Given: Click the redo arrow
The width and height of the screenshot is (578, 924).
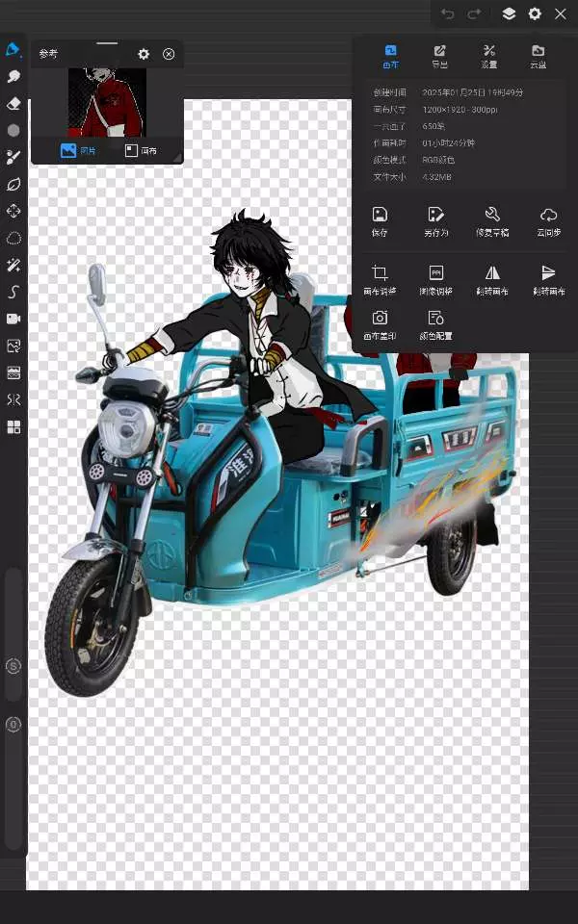Looking at the screenshot, I should (474, 14).
